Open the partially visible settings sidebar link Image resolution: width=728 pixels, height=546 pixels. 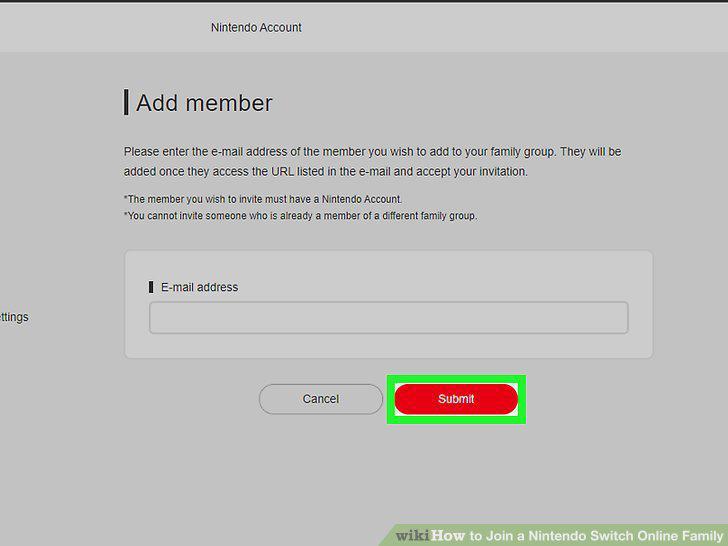(x=14, y=317)
